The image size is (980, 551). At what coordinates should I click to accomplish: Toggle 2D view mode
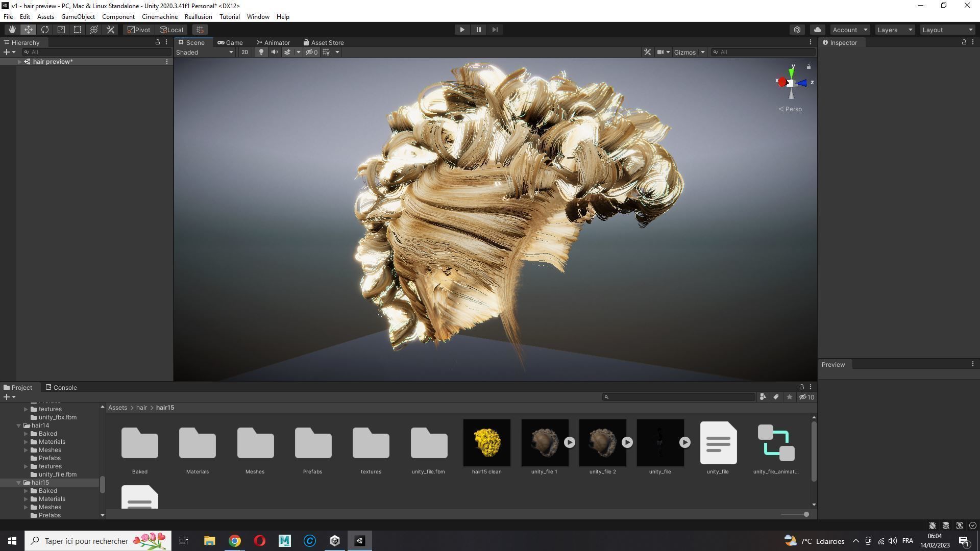coord(245,52)
